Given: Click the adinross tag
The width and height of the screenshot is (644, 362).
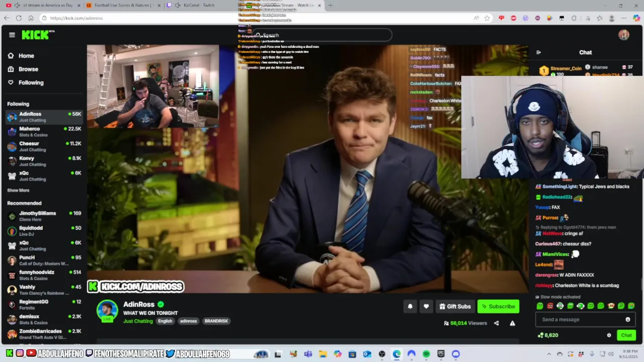Looking at the screenshot, I should click(189, 321).
